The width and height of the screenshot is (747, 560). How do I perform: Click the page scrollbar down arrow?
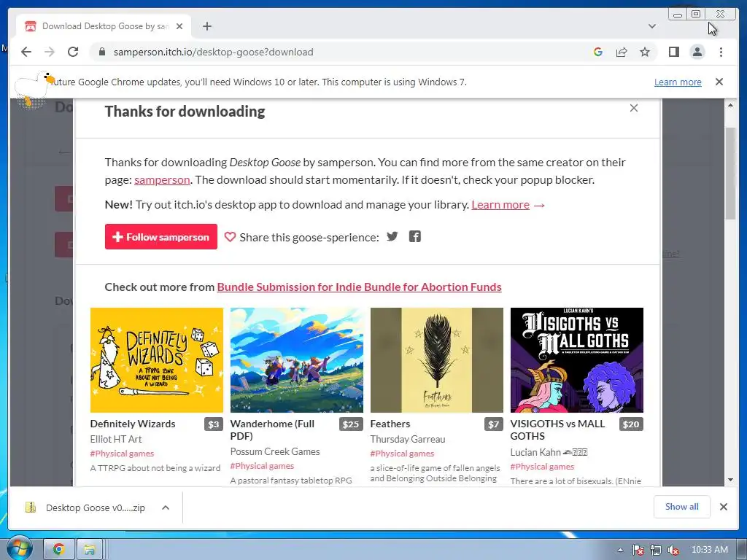coord(730,480)
